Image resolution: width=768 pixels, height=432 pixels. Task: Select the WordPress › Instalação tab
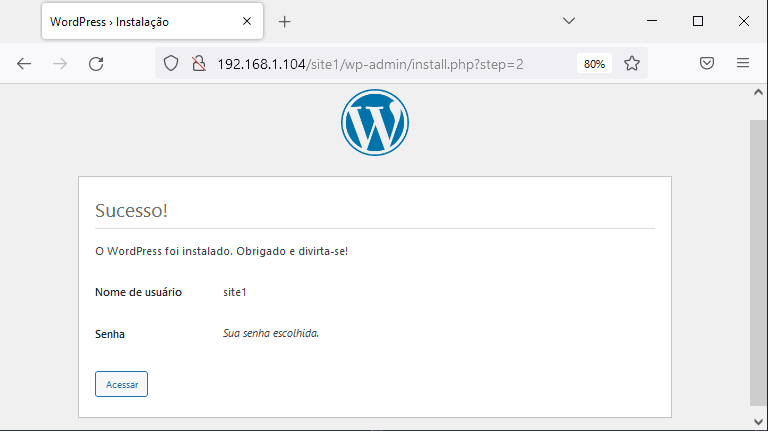(x=152, y=21)
